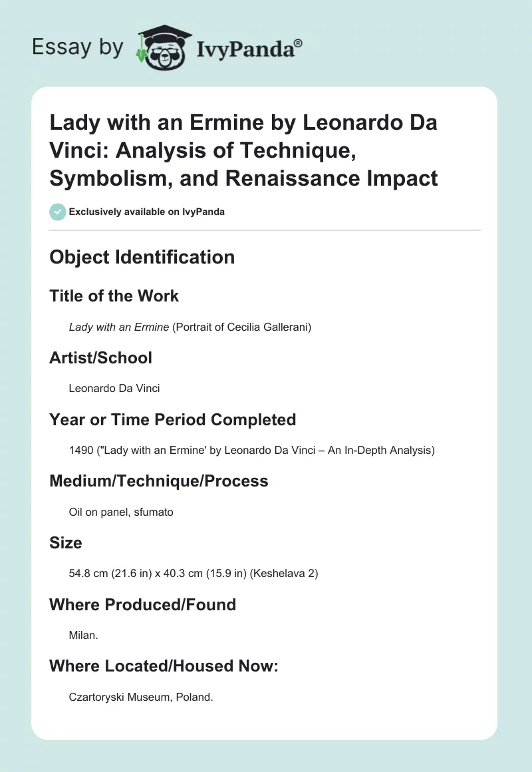The image size is (532, 772).
Task: Click the "Title of the Work" heading
Action: tap(114, 295)
